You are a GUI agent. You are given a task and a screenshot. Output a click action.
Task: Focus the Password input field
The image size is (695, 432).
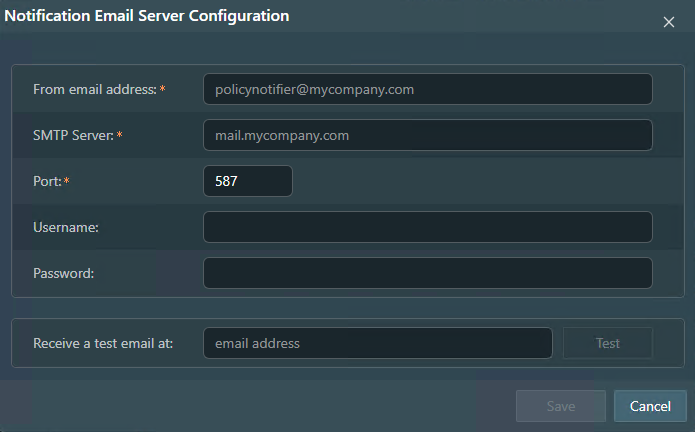[x=427, y=273]
